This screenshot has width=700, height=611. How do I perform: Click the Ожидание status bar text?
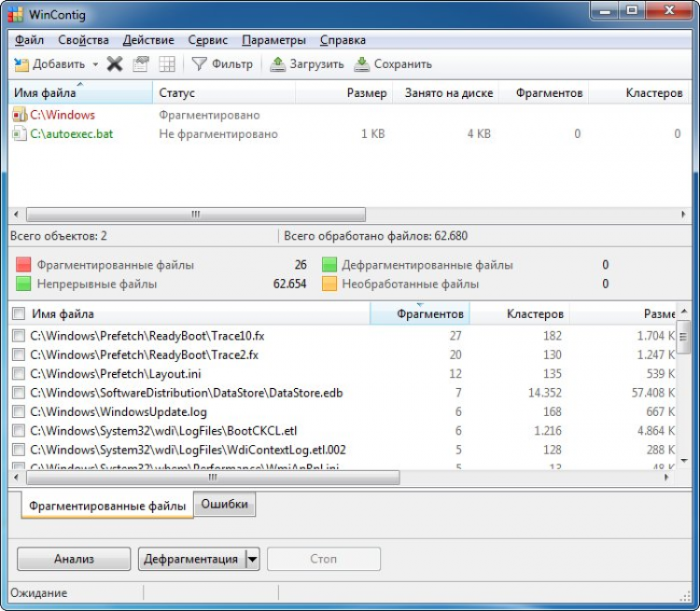click(x=39, y=592)
